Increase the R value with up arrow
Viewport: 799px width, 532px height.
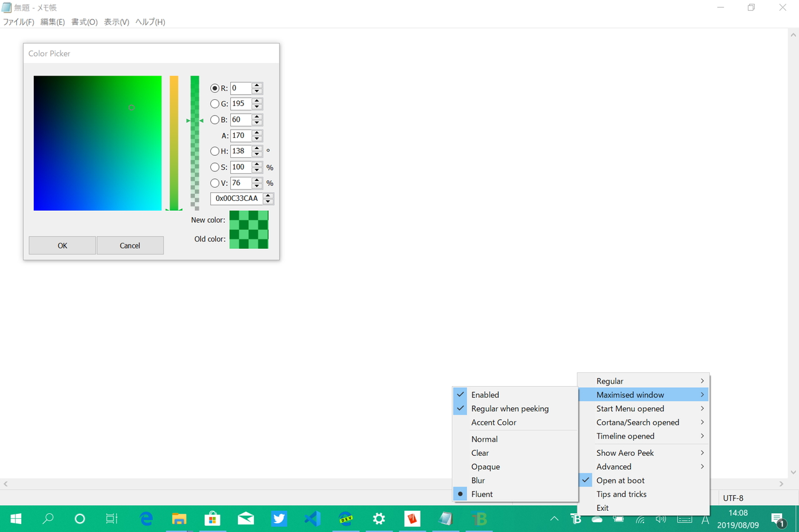[x=257, y=85]
